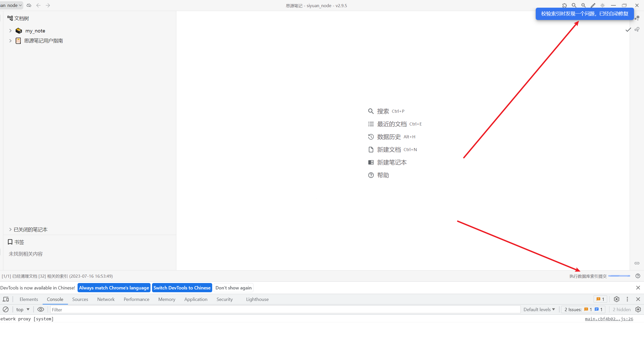Switch to the Network tab
The image size is (644, 338).
106,299
